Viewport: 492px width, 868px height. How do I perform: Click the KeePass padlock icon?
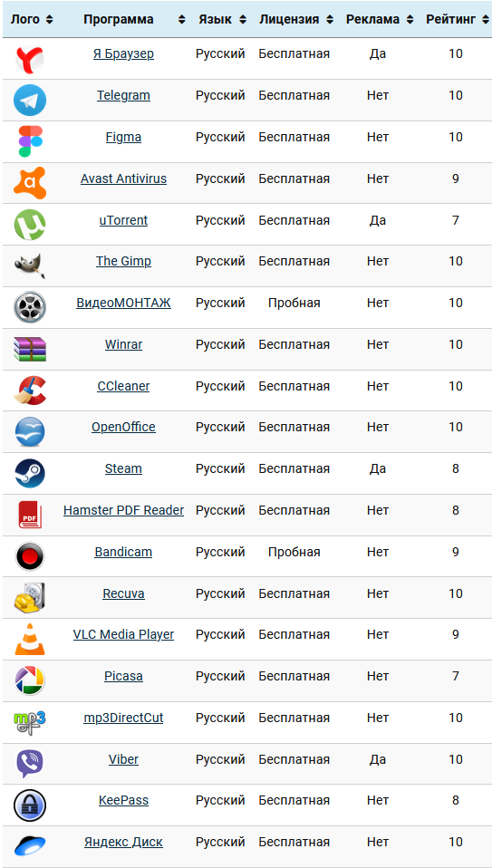[x=30, y=805]
